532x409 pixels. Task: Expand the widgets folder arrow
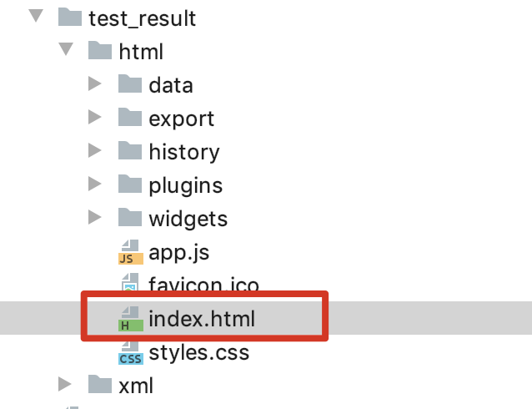[95, 218]
